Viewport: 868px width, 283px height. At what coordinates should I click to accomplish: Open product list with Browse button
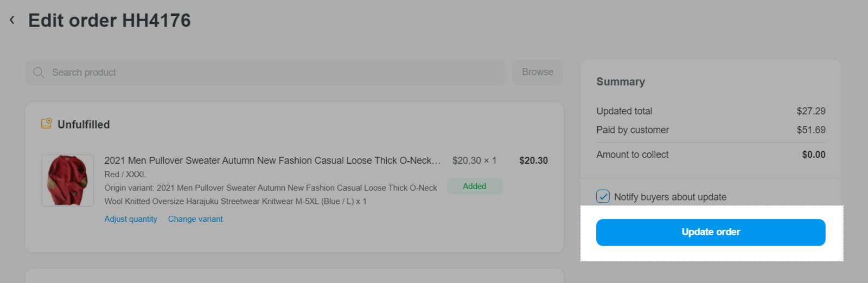click(x=538, y=72)
